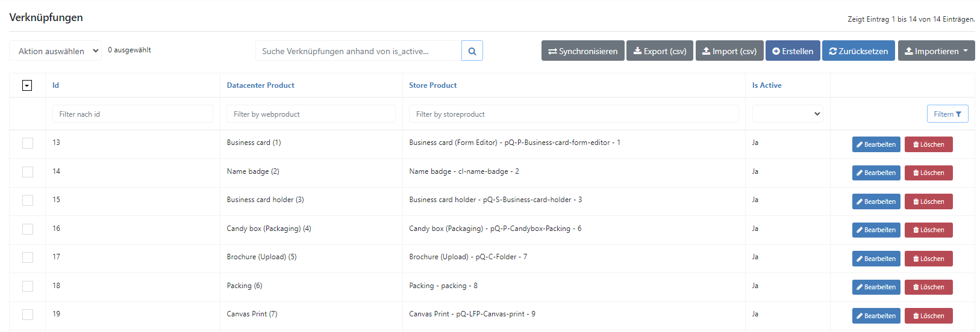Sort by Store Product column header
The height and width of the screenshot is (332, 980).
point(432,85)
